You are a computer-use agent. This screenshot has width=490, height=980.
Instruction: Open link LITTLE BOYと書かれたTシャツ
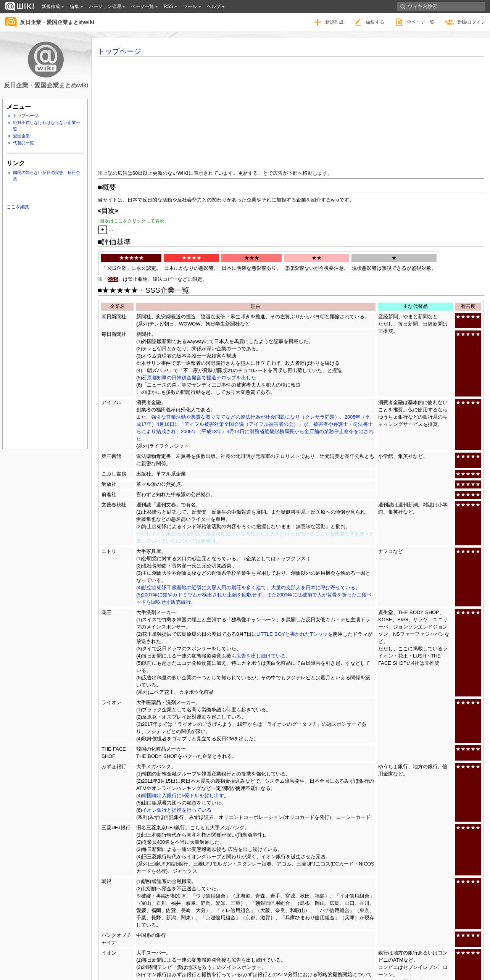click(x=292, y=634)
